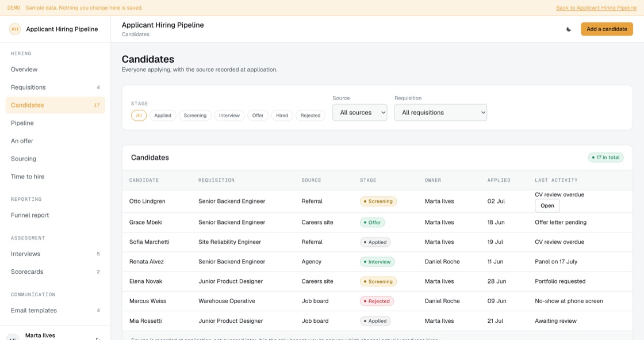Screen dimensions: 644x340
Task: Click the 17 in total badge
Action: [x=606, y=158]
